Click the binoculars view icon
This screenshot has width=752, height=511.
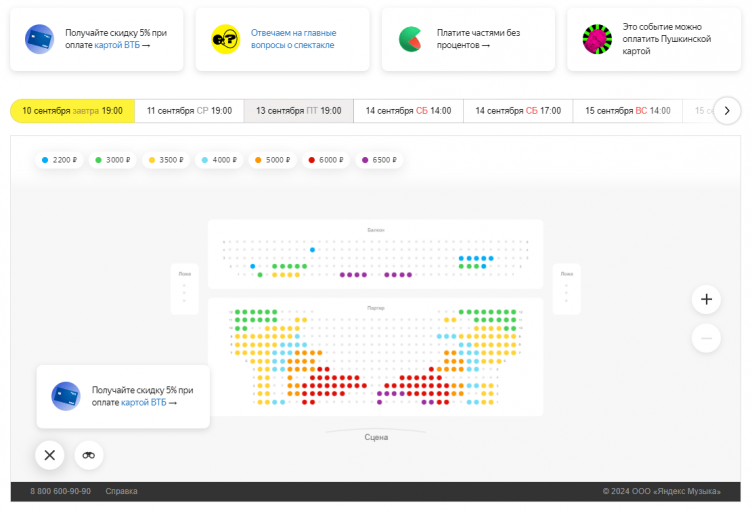(89, 455)
